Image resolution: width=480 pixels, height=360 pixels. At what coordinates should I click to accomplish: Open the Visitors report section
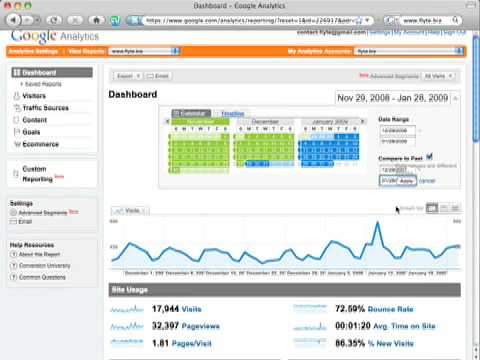pyautogui.click(x=34, y=96)
